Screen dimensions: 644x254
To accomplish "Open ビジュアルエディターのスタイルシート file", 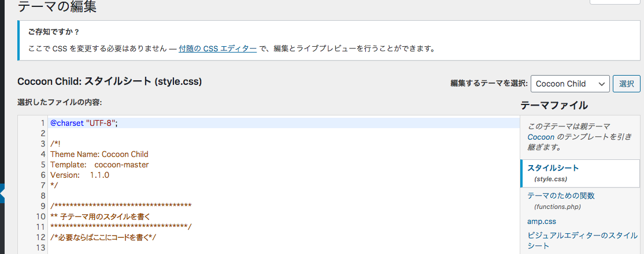I will coord(582,241).
